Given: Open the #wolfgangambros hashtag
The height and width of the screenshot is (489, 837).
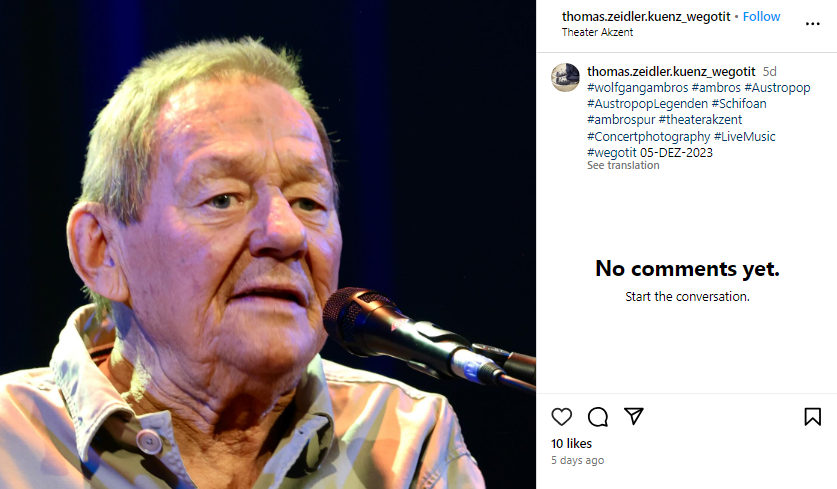Looking at the screenshot, I should click(638, 88).
